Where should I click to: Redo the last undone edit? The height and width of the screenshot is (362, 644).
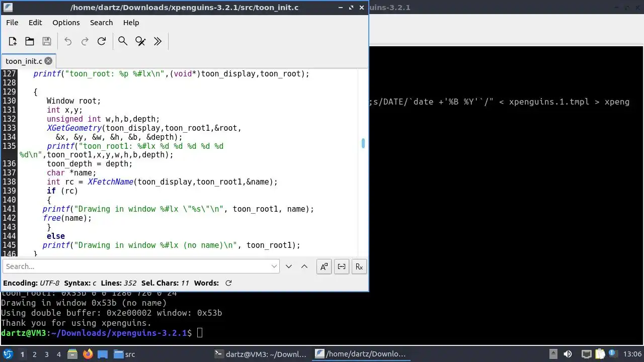point(85,41)
